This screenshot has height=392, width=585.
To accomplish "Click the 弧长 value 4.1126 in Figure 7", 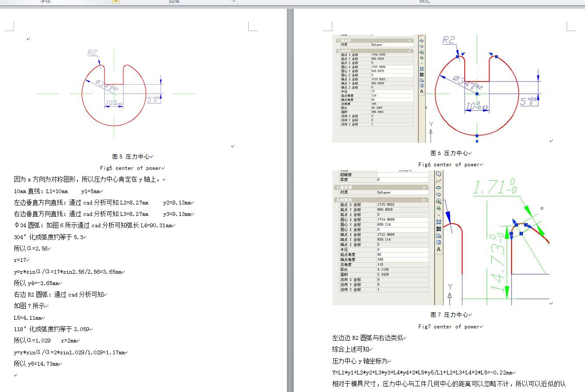I will click(x=402, y=269).
